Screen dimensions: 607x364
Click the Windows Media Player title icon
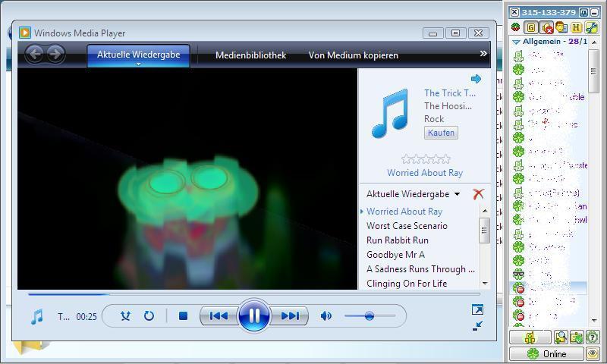click(25, 33)
